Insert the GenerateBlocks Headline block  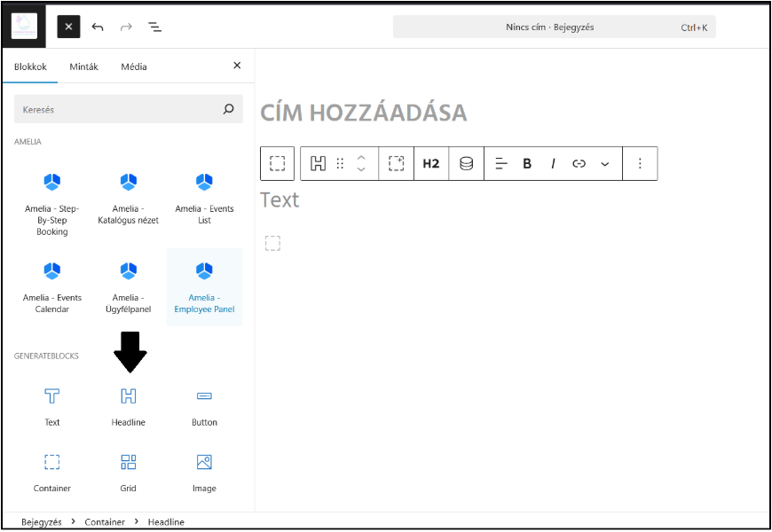tap(129, 404)
